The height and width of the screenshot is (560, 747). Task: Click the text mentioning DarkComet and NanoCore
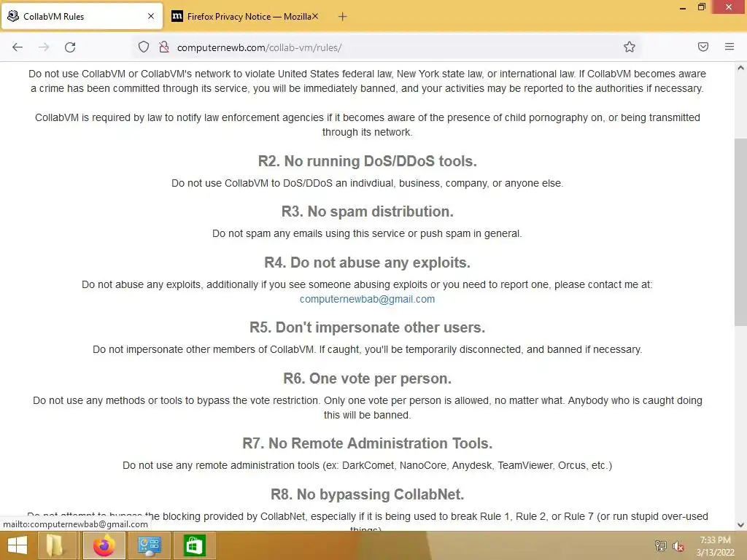tap(368, 465)
